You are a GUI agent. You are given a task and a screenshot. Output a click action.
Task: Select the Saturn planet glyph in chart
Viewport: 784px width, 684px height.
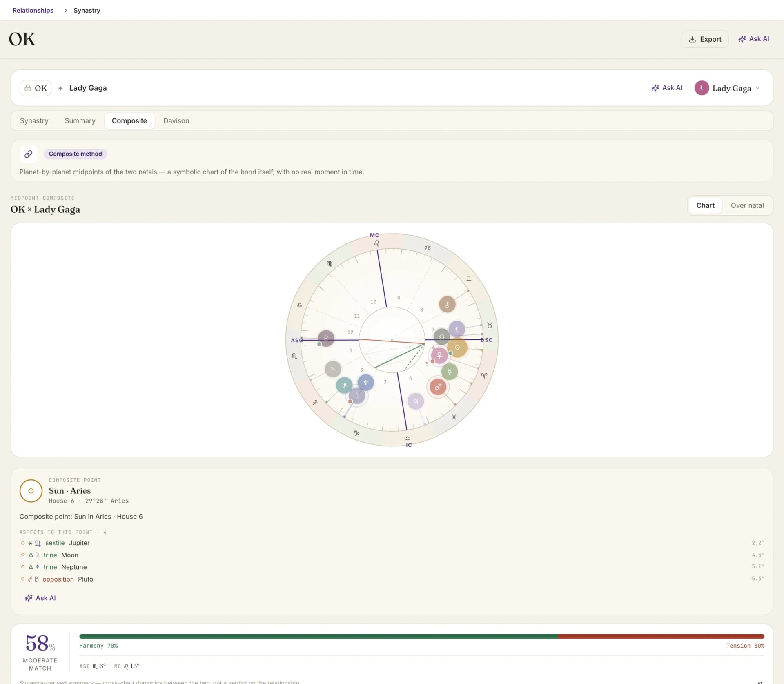pos(333,369)
